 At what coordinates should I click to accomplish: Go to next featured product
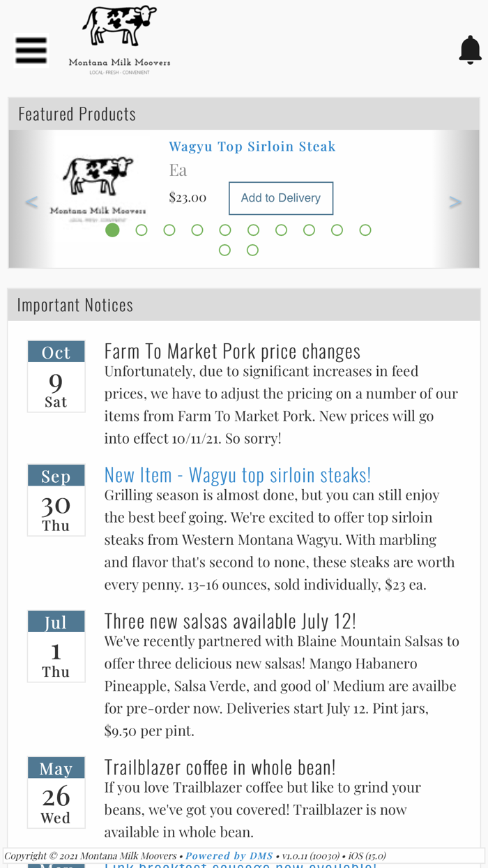[x=455, y=202]
